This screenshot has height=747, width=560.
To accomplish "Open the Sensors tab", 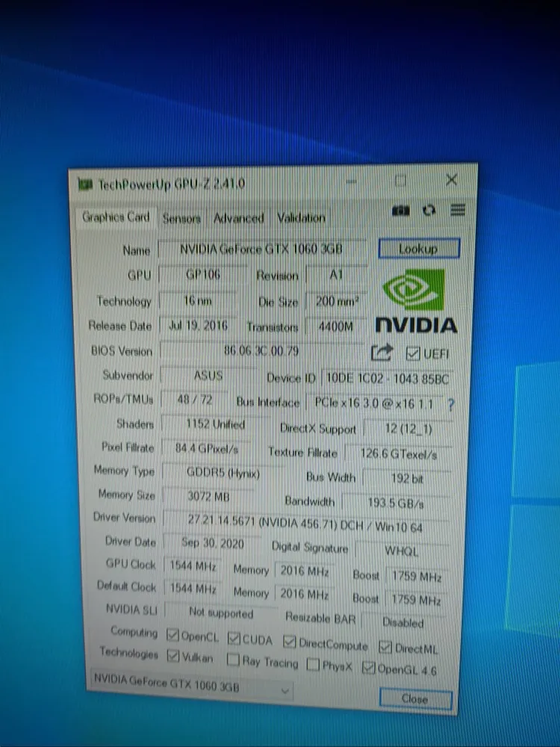I will pyautogui.click(x=181, y=219).
